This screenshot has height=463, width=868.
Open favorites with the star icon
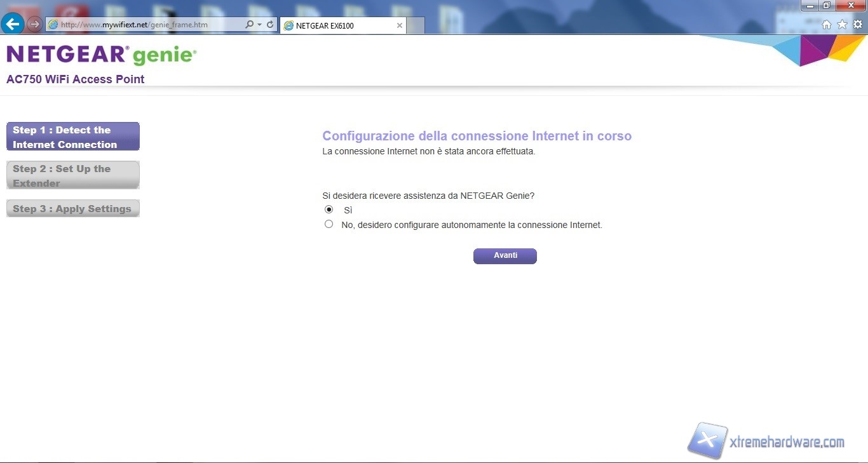[x=842, y=25]
